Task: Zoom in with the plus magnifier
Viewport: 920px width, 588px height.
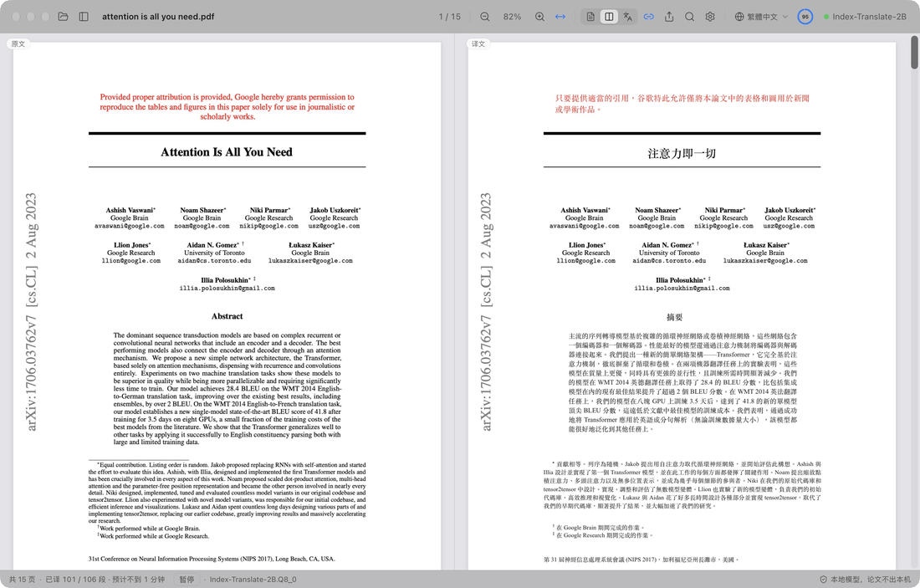Action: click(539, 17)
